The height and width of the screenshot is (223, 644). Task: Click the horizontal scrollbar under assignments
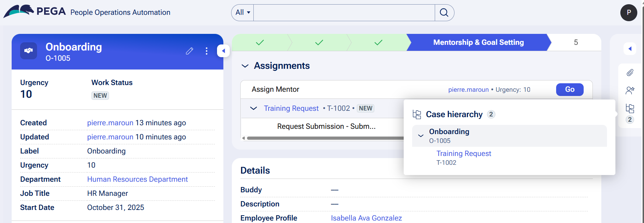click(325, 138)
